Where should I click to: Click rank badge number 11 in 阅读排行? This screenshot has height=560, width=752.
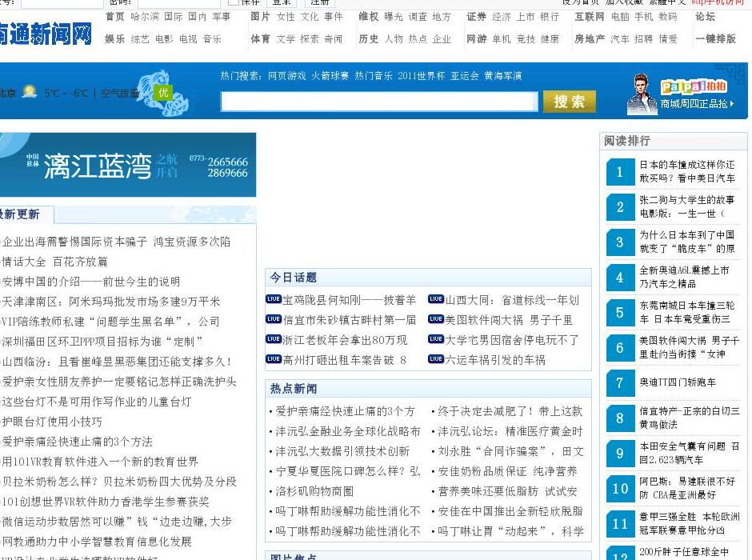point(620,523)
